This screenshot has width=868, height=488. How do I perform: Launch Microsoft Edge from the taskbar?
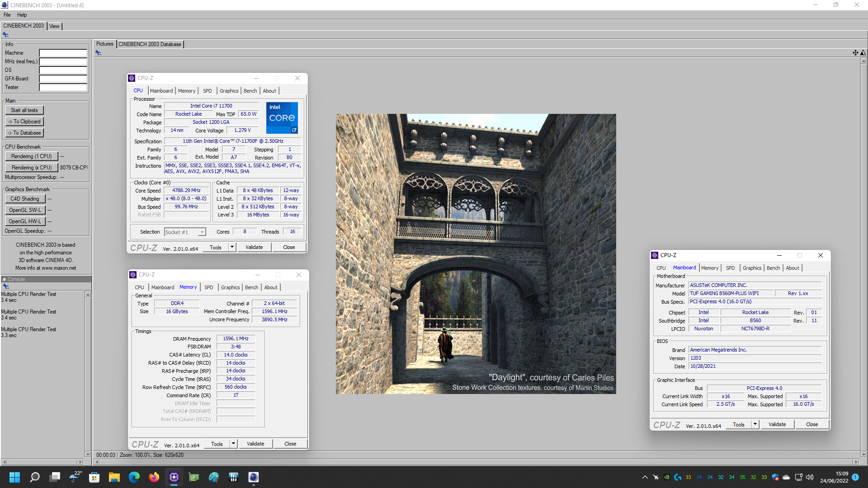click(134, 477)
